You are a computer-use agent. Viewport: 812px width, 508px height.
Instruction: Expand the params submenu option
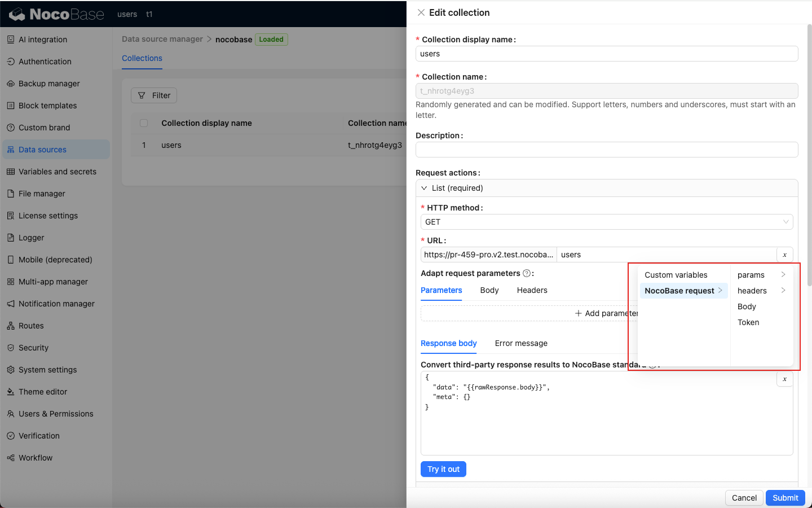(761, 275)
